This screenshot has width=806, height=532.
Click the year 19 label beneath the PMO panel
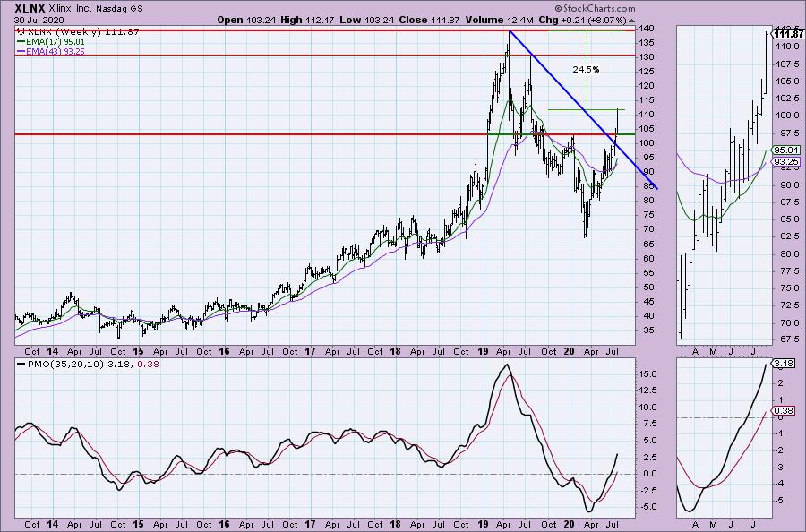pyautogui.click(x=482, y=524)
